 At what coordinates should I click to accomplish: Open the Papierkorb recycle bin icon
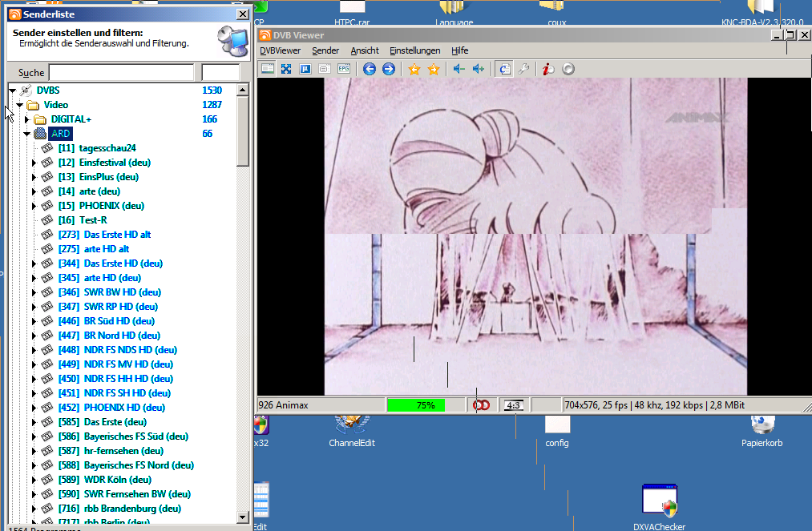762,432
